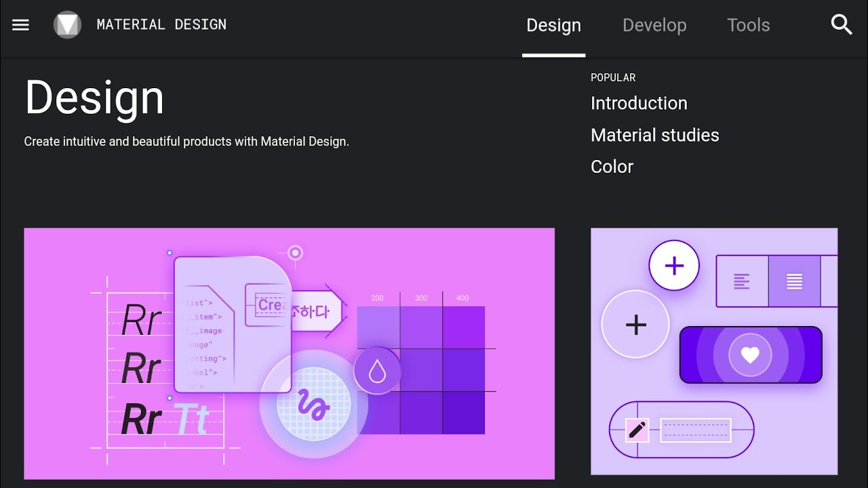868x488 pixels.
Task: Switch to the Design tab
Action: [x=554, y=25]
